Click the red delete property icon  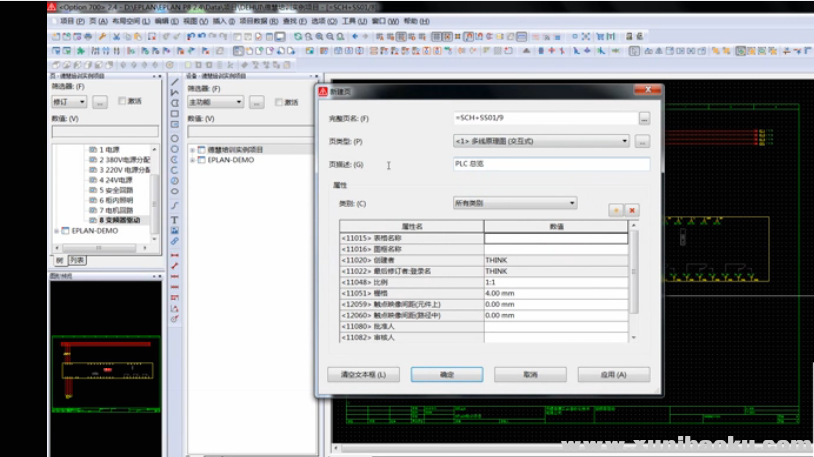click(632, 210)
